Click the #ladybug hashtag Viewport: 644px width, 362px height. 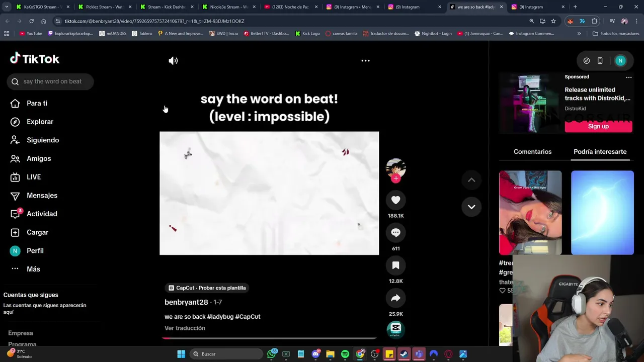(220, 317)
